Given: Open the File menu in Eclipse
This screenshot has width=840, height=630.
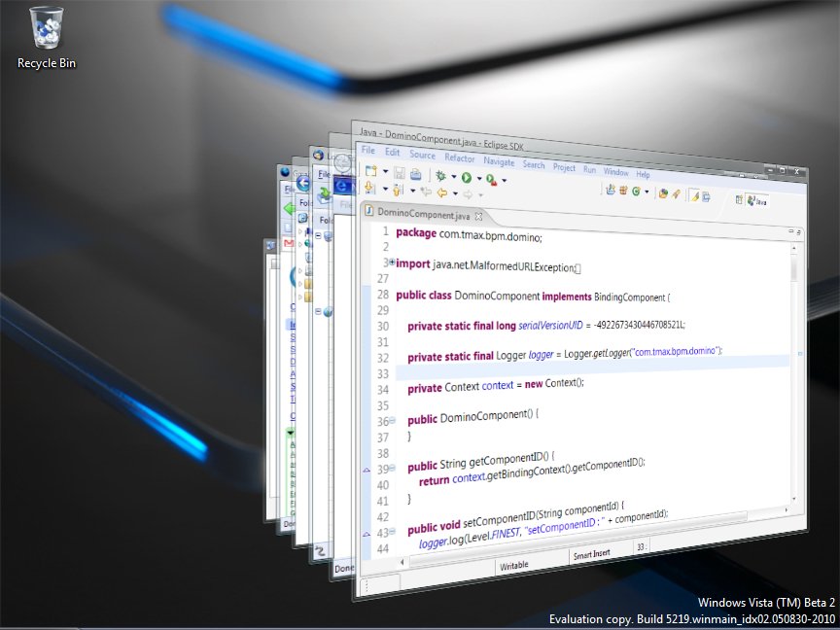Looking at the screenshot, I should tap(368, 150).
